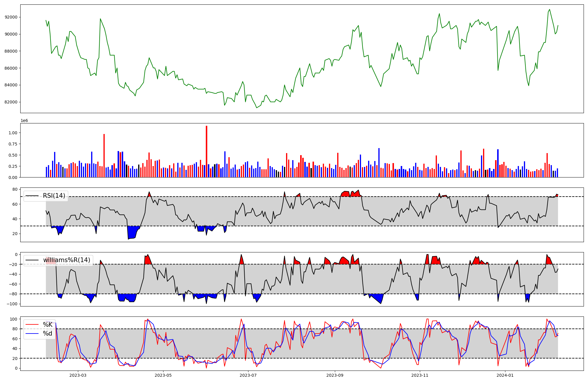
Task: Click the 100 label on stochastic axis
Action: 14,319
